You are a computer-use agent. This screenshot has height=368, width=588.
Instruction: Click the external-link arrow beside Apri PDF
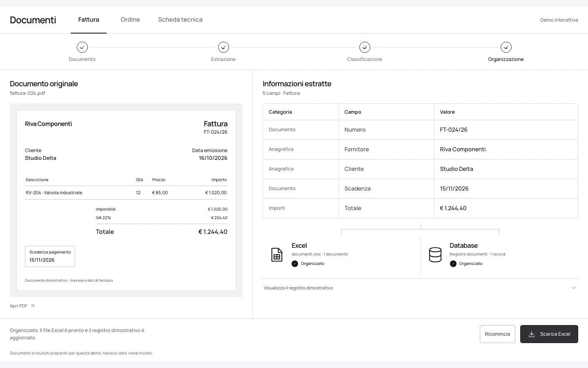(32, 306)
